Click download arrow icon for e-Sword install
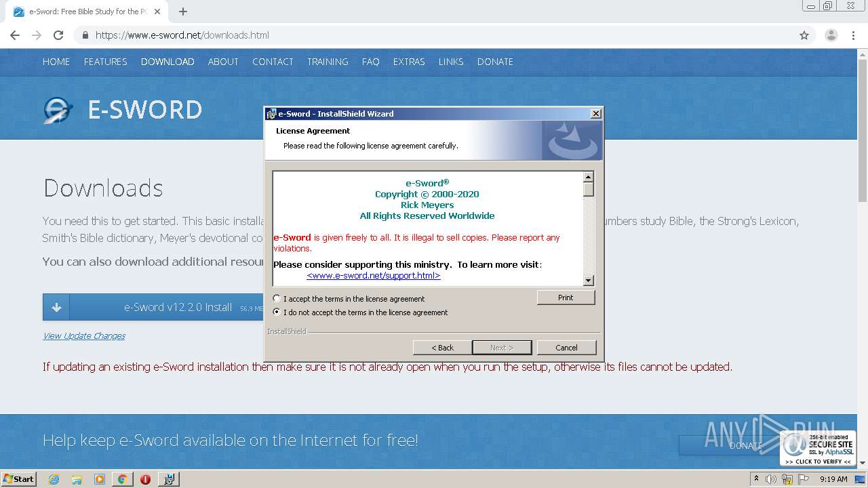This screenshot has width=868, height=488. (56, 307)
